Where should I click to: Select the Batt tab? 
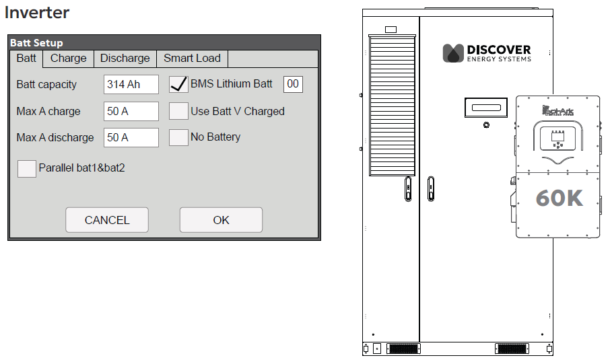click(x=26, y=59)
